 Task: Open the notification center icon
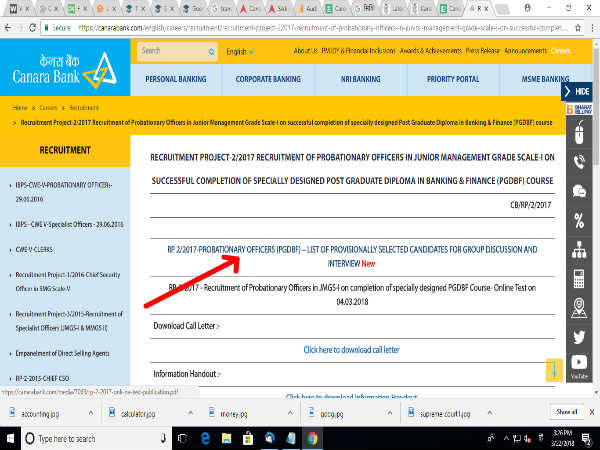586,439
